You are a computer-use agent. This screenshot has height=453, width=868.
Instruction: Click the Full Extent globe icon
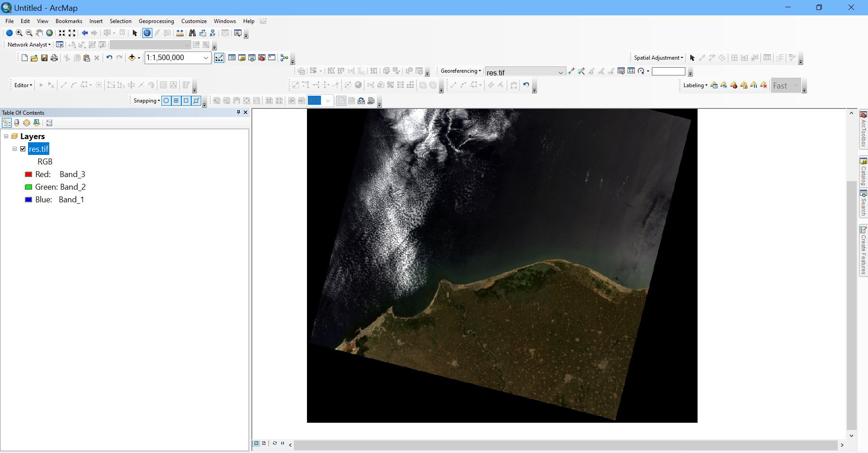click(50, 33)
